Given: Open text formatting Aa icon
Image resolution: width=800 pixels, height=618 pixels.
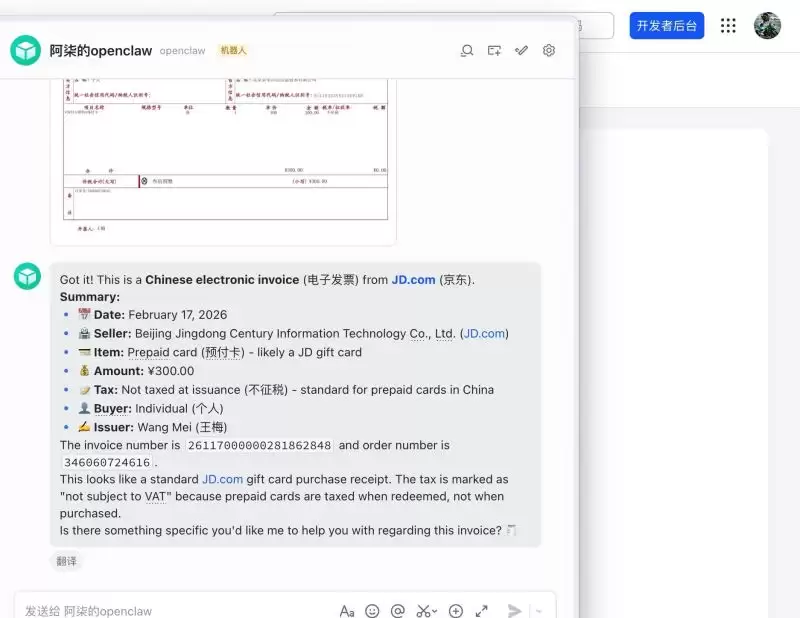Looking at the screenshot, I should [347, 611].
